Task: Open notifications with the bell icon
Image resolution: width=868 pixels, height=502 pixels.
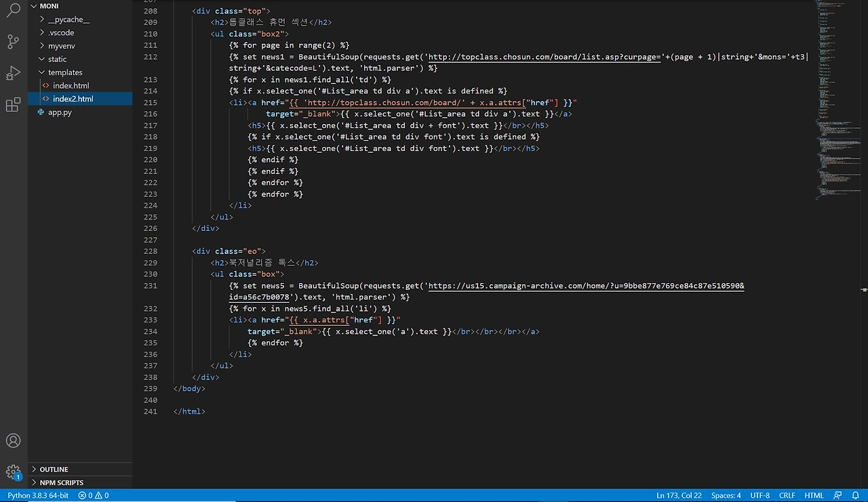Action: coord(856,495)
